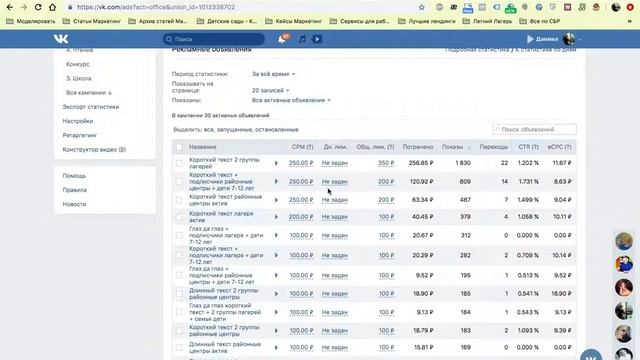This screenshot has width=640, height=360.
Task: Open the Кейсы Маркетинг bookmark folder
Action: click(293, 21)
